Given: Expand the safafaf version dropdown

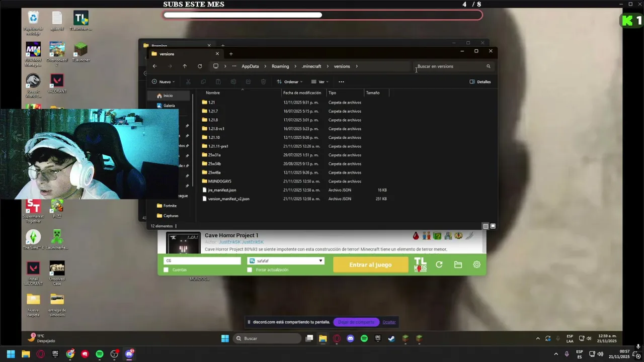Looking at the screenshot, I should point(320,261).
